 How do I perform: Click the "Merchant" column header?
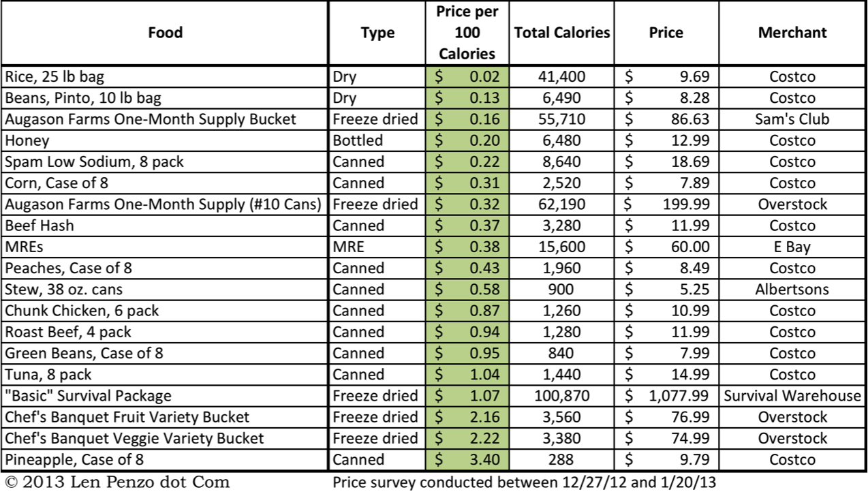tap(792, 33)
